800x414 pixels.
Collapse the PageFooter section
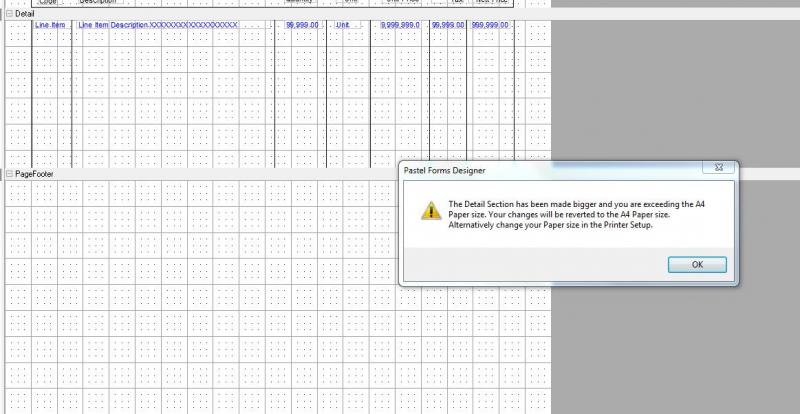point(9,174)
